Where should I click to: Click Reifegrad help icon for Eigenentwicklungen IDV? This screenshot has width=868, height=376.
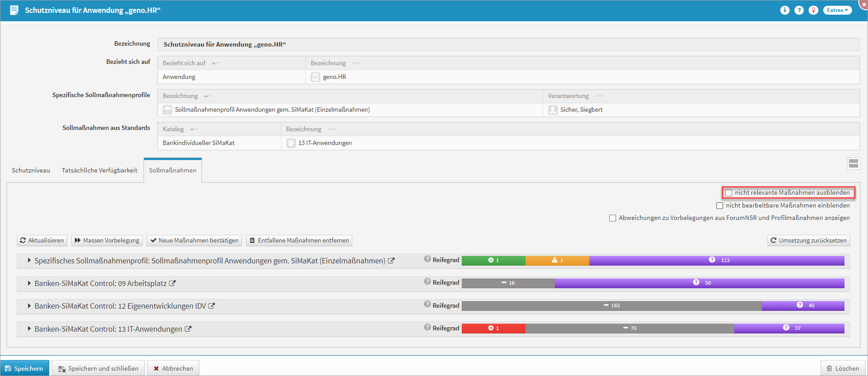pos(427,305)
